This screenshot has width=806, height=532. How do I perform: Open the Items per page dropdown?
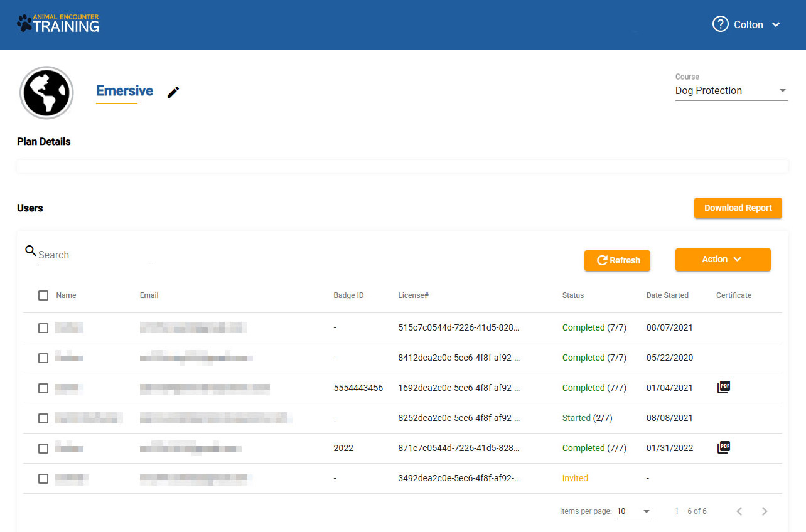(x=633, y=511)
